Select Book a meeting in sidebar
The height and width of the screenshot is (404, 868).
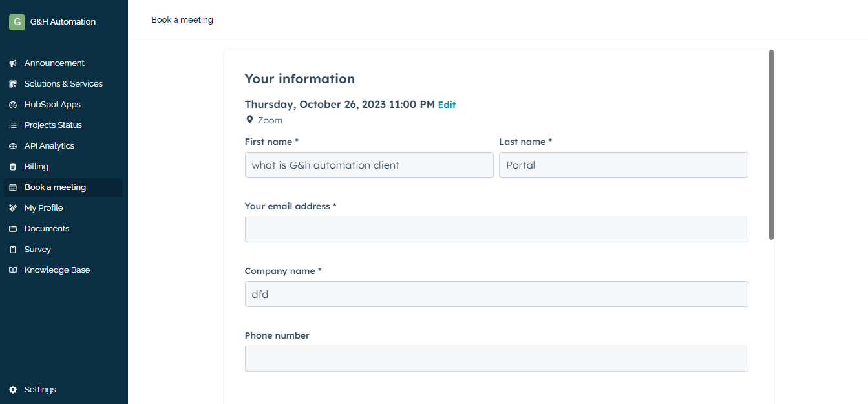click(x=55, y=187)
